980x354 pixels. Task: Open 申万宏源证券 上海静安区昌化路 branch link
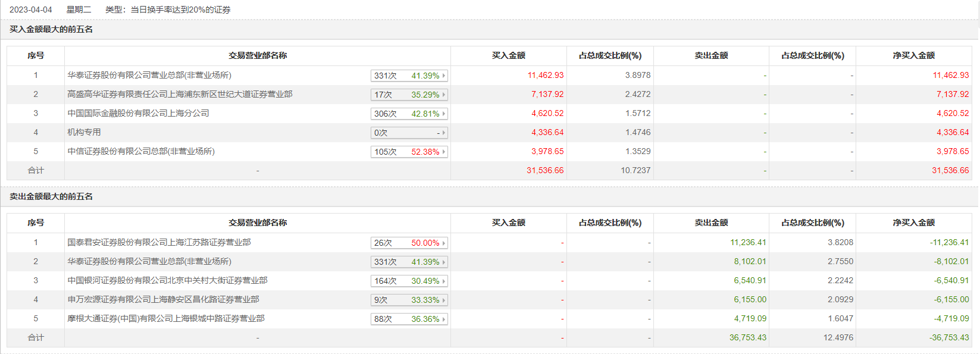coord(163,300)
